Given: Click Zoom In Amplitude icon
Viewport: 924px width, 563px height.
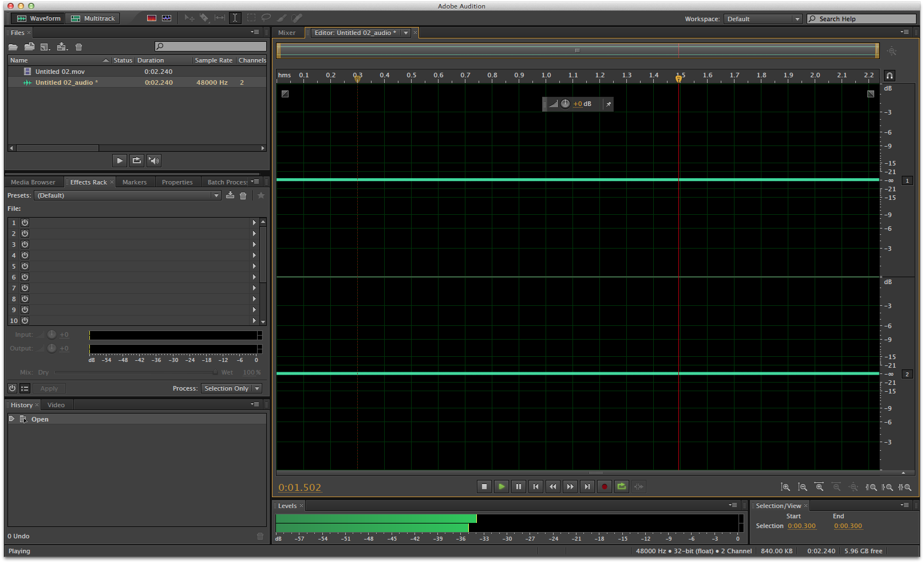Looking at the screenshot, I should [x=785, y=487].
